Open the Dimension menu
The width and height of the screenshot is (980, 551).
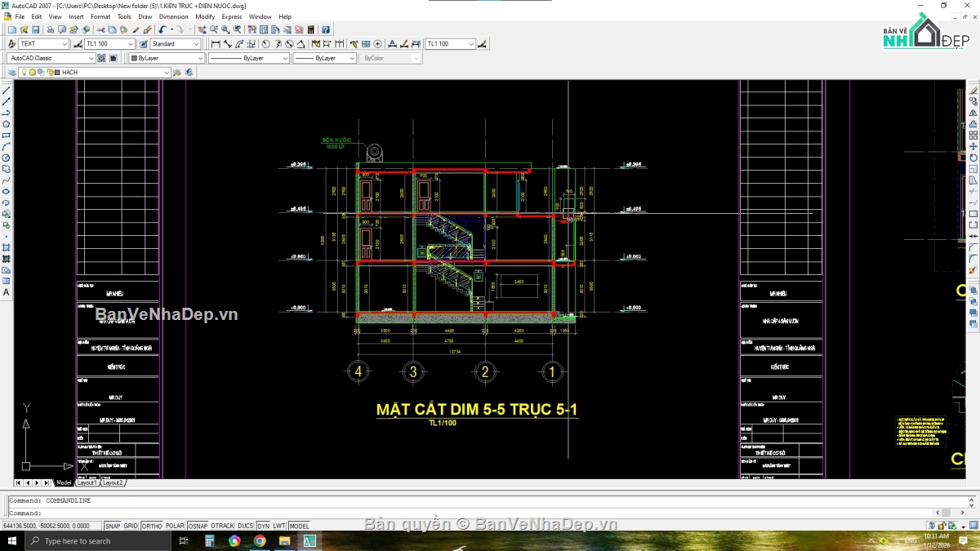pos(173,16)
